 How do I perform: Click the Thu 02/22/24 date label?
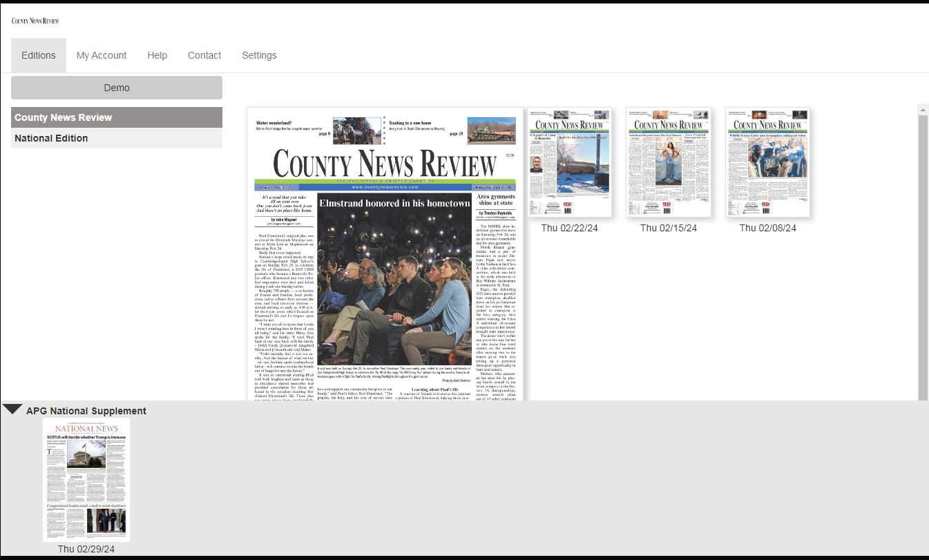(570, 228)
